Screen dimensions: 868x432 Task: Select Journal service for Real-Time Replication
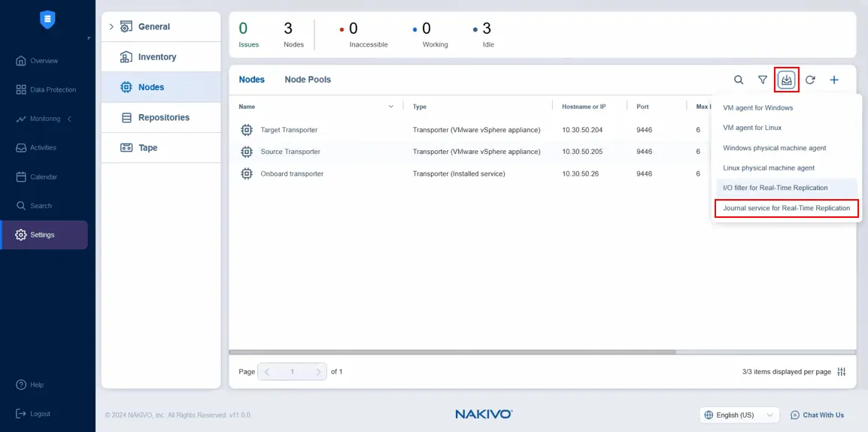(x=786, y=208)
